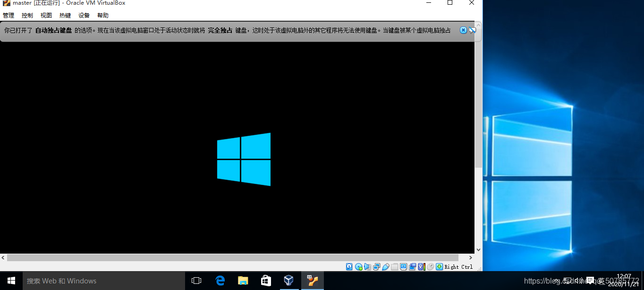644x290 pixels.
Task: Minimize the VirtualBox master window
Action: [x=428, y=3]
